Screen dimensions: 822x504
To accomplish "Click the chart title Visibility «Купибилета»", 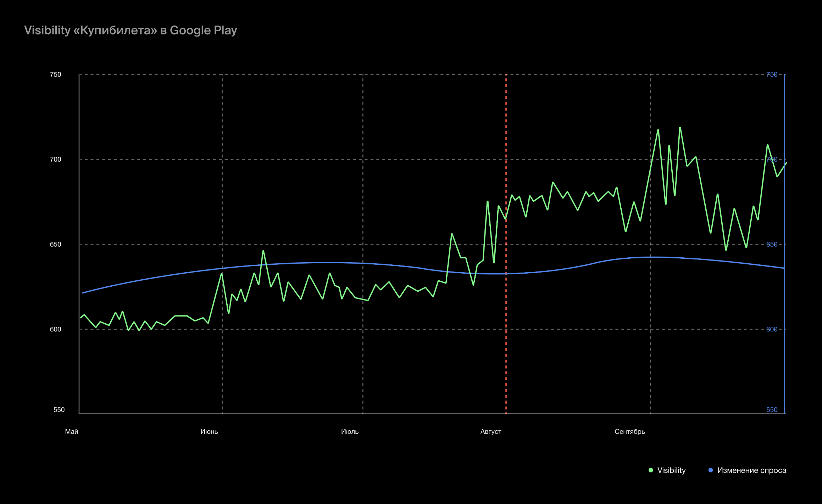I will [130, 30].
